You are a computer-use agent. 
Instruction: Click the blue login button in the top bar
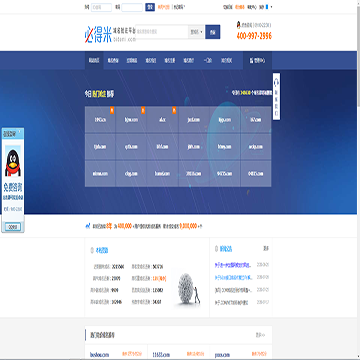point(150,7)
